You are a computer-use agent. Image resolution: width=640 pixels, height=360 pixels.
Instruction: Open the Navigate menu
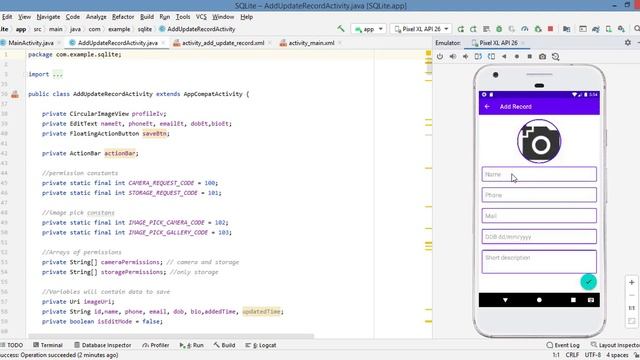[48, 17]
